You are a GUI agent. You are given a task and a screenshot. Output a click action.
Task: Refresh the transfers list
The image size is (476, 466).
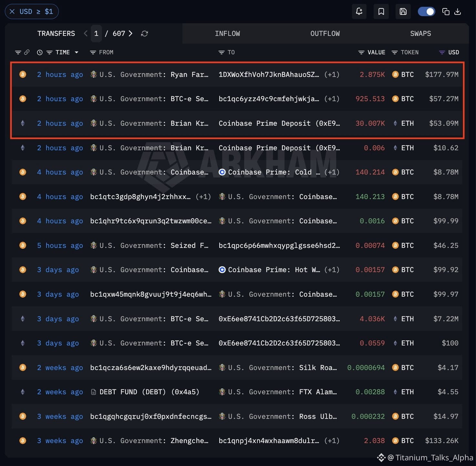pyautogui.click(x=145, y=34)
